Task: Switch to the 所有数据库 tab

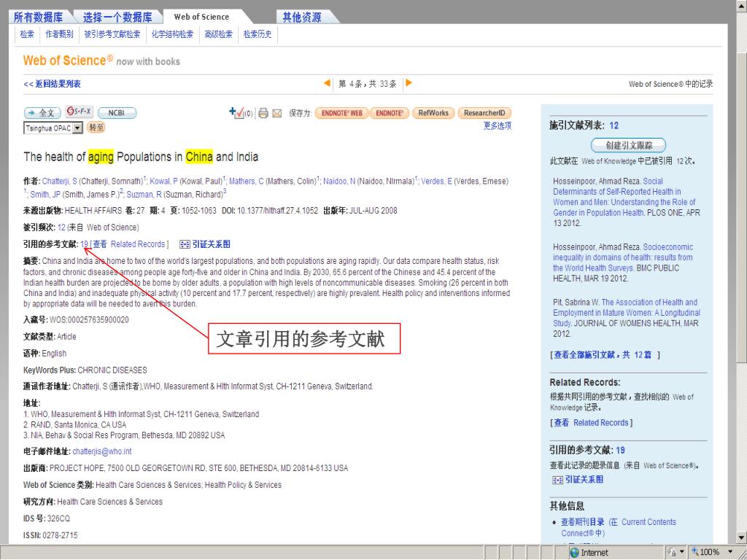Action: coord(38,17)
